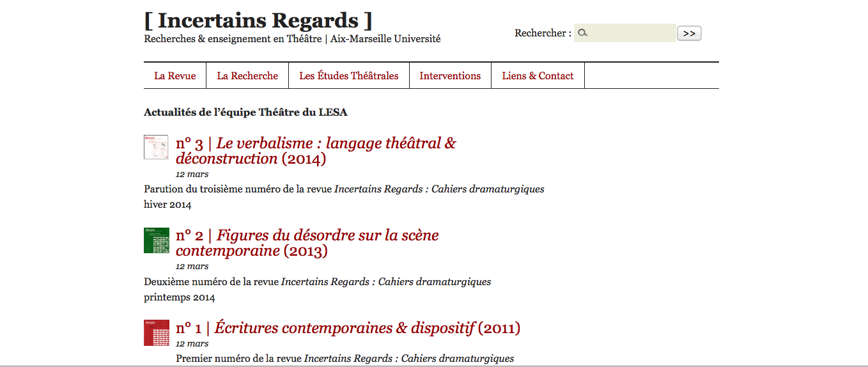Open article 'Le verbalisme : langage théâtral & déconstruction'
This screenshot has height=367, width=868.
(316, 151)
